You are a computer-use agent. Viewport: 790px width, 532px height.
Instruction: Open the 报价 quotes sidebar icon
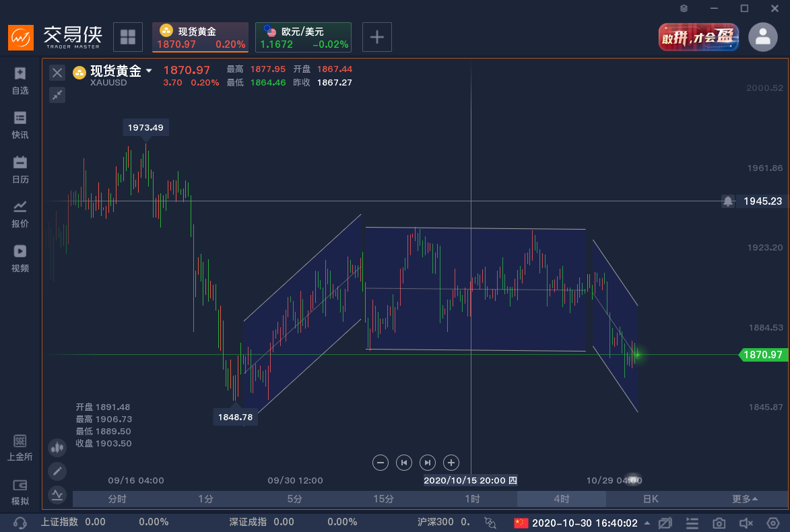pyautogui.click(x=20, y=213)
